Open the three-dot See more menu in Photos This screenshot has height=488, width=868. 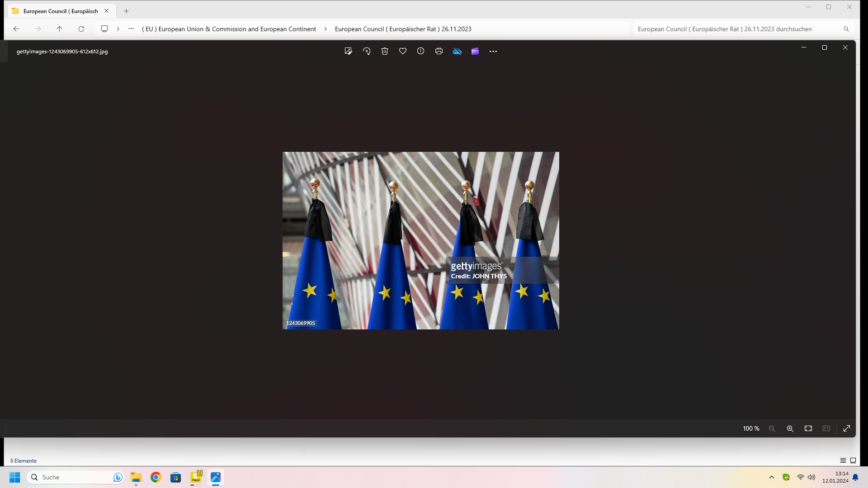click(x=493, y=52)
